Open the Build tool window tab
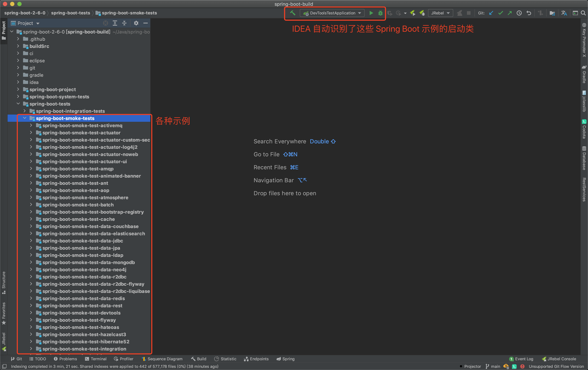 point(199,359)
